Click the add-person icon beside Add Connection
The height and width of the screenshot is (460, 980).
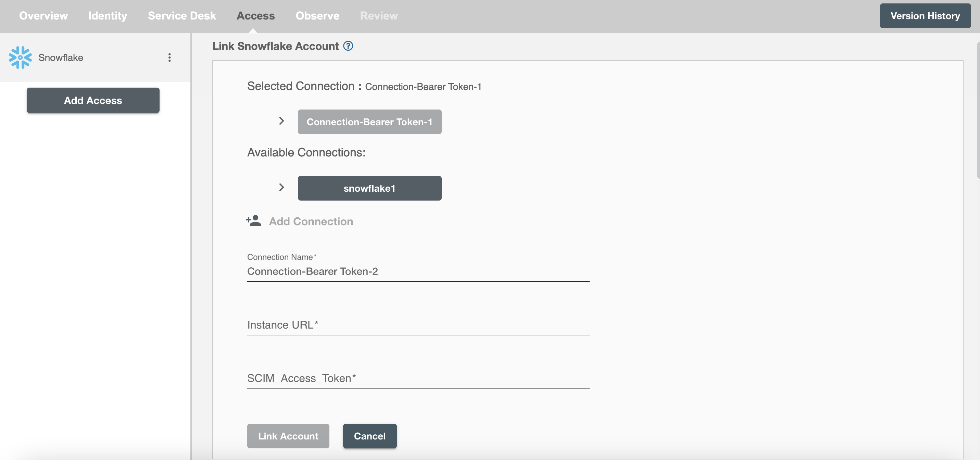click(253, 221)
